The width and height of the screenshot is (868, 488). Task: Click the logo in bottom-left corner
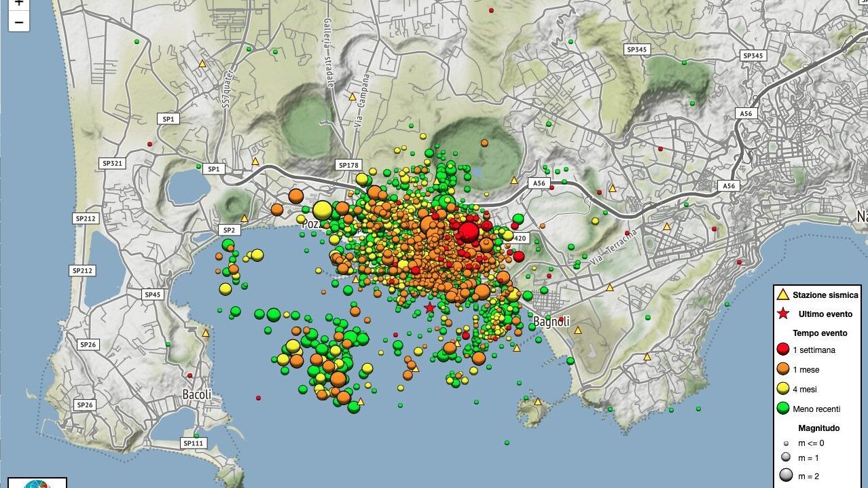(37, 483)
